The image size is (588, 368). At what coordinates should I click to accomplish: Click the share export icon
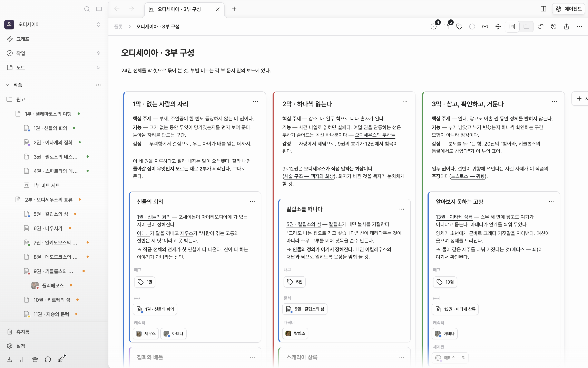click(x=566, y=26)
